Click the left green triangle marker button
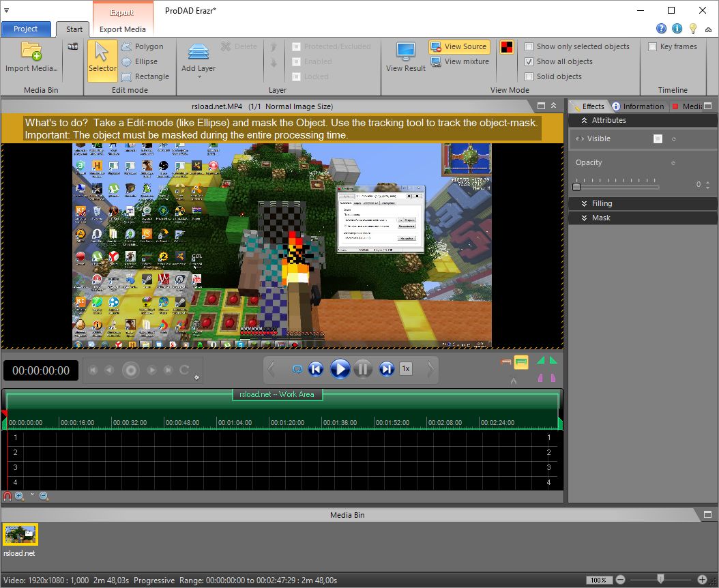719x588 pixels. click(541, 360)
